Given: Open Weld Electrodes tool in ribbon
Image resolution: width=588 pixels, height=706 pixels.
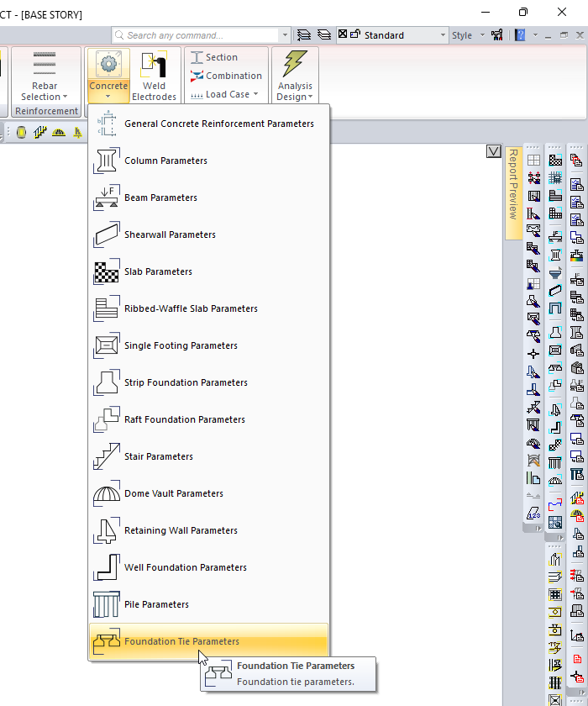Looking at the screenshot, I should [154, 76].
